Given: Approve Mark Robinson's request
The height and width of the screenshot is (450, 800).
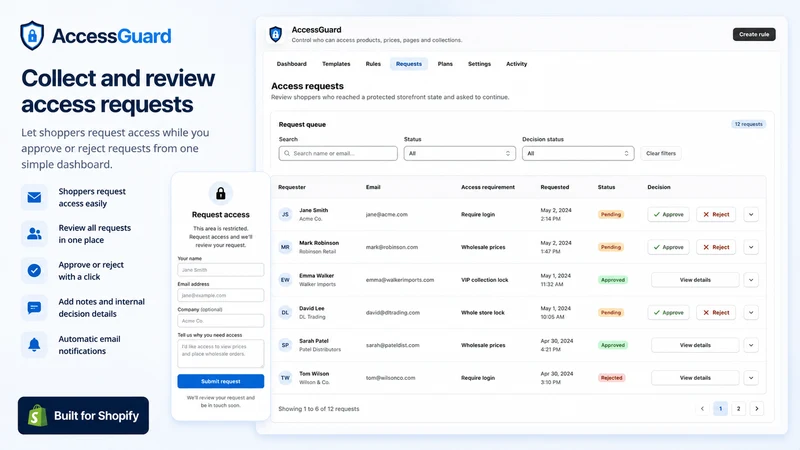Looking at the screenshot, I should point(668,247).
